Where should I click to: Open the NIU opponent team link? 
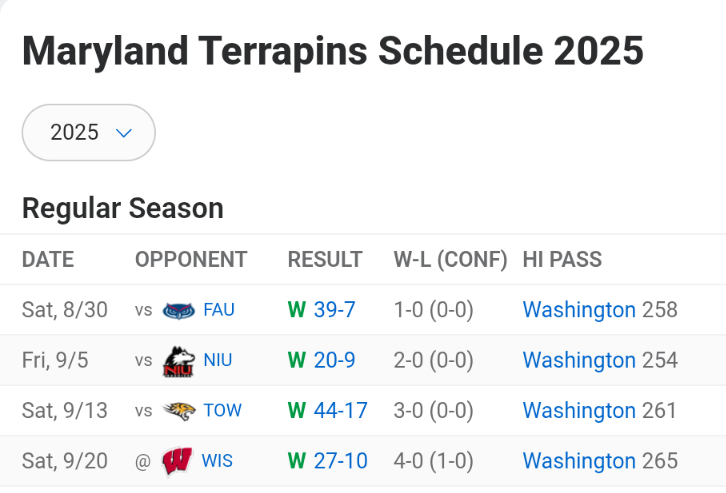pyautogui.click(x=217, y=360)
